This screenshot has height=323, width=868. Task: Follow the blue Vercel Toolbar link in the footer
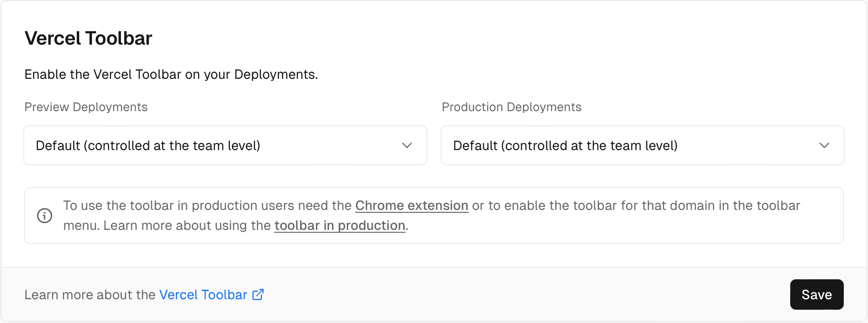coord(203,295)
